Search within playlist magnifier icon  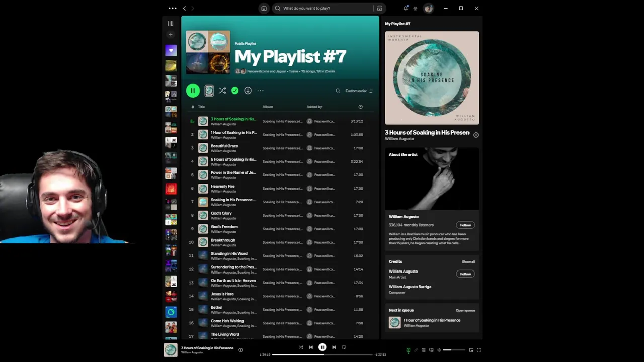[x=338, y=91]
